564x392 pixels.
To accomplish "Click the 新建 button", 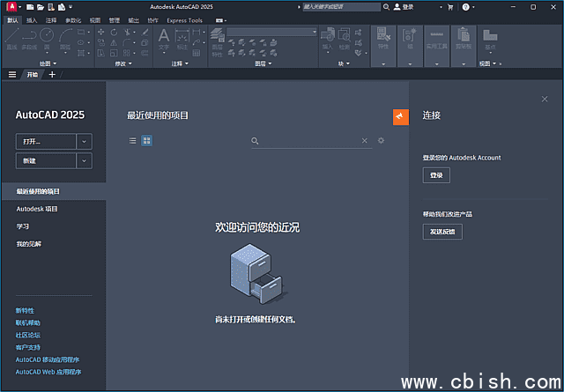I will pos(46,160).
